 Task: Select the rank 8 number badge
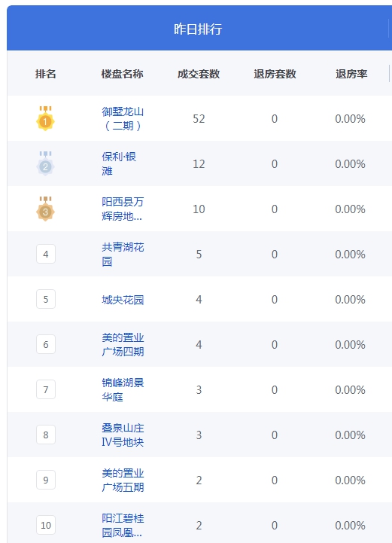click(46, 435)
